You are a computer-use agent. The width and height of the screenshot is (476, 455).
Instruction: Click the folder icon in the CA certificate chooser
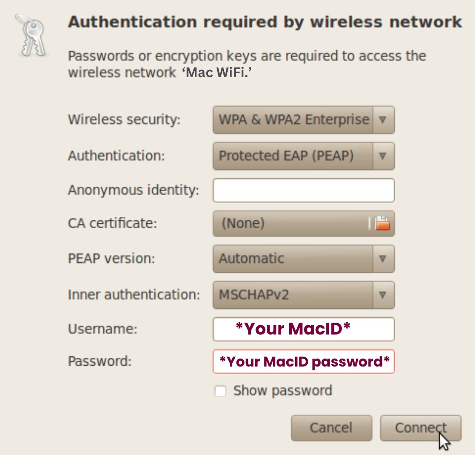click(382, 223)
